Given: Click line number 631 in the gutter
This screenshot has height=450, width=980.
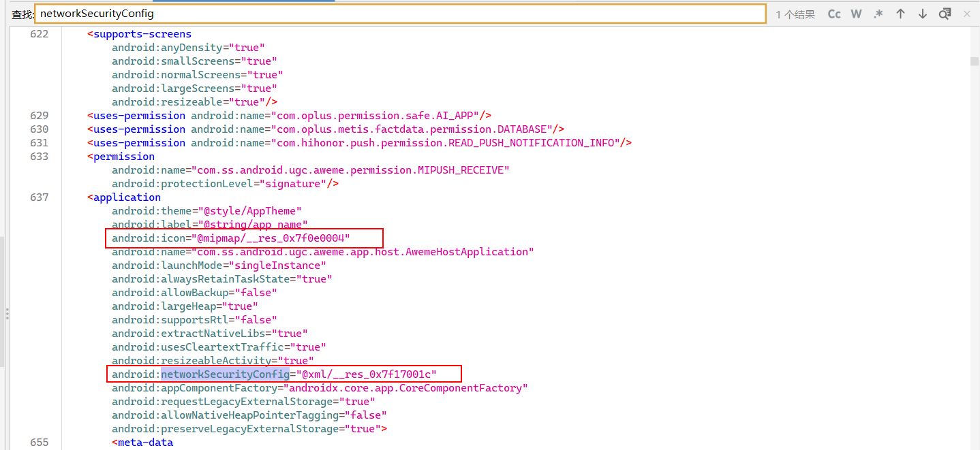Looking at the screenshot, I should [40, 143].
